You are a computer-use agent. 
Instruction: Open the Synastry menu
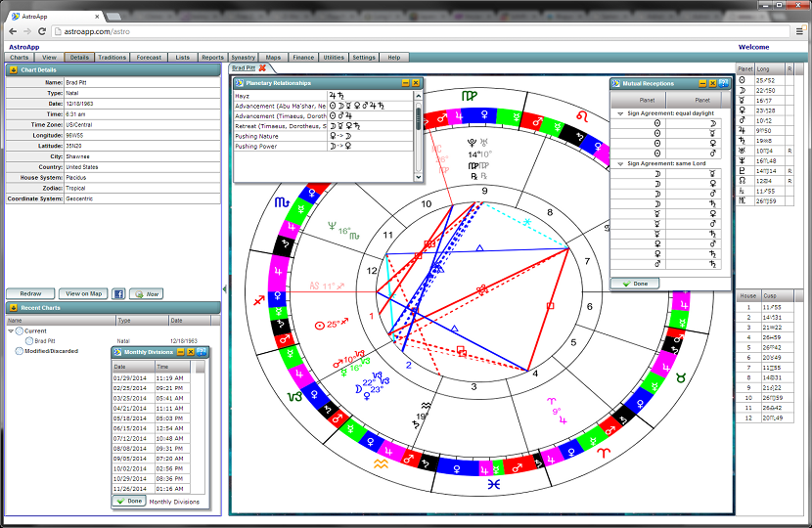pos(243,58)
